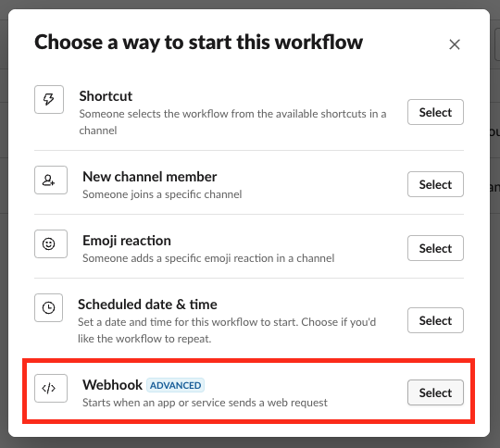This screenshot has width=500, height=448.
Task: Click the New channel member title
Action: pyautogui.click(x=150, y=177)
